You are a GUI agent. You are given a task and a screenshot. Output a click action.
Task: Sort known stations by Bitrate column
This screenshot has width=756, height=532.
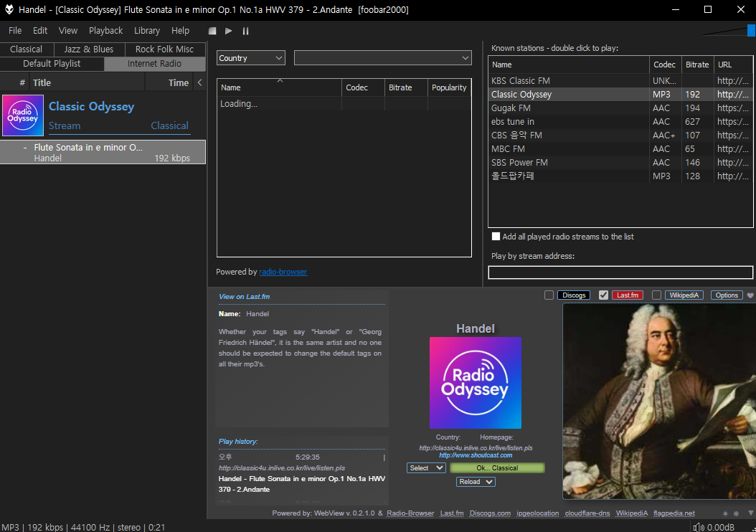[697, 65]
